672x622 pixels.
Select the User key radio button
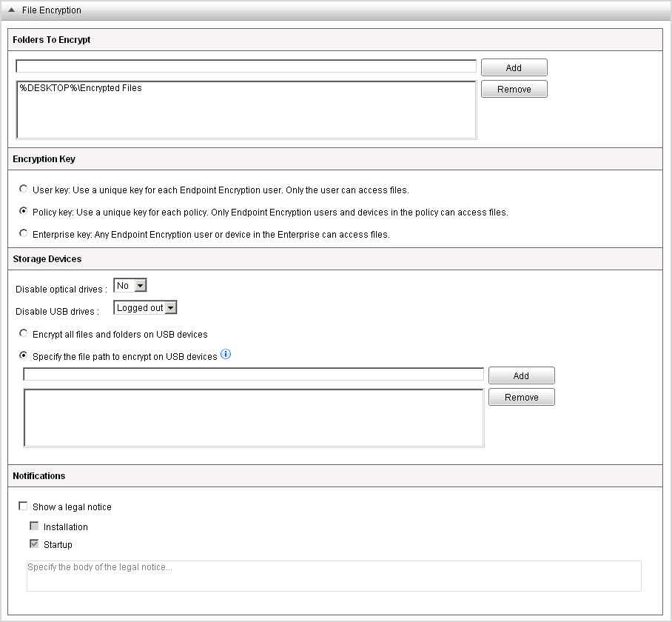[24, 190]
